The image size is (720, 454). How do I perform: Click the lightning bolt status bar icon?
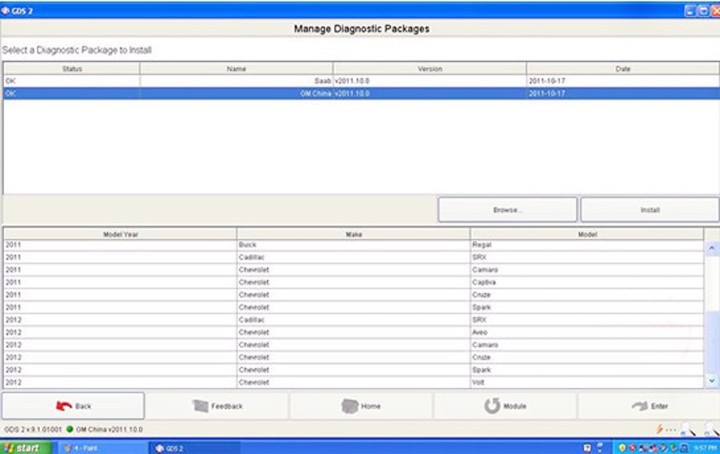(x=659, y=429)
